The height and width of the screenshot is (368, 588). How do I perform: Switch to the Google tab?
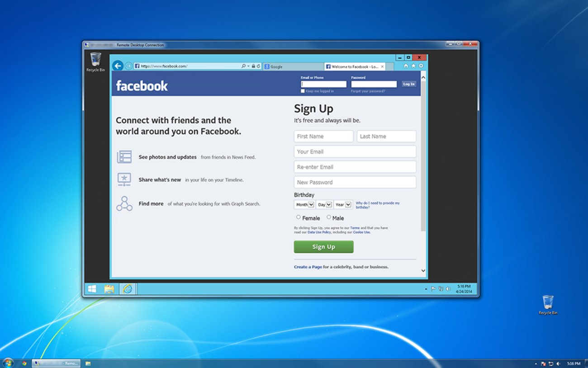pyautogui.click(x=293, y=66)
